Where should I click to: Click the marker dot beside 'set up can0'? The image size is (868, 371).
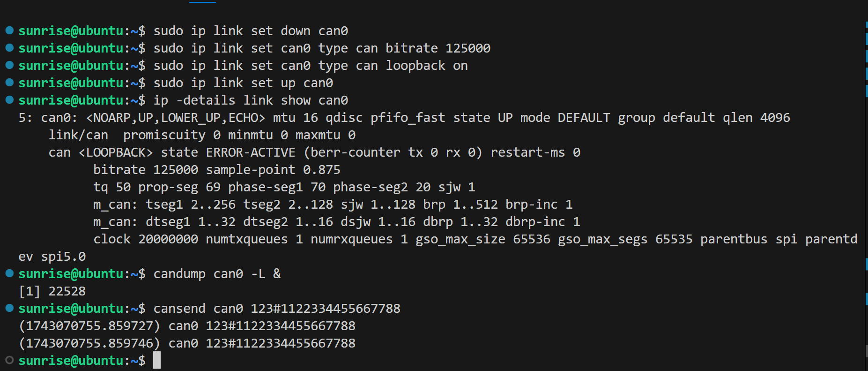point(9,83)
